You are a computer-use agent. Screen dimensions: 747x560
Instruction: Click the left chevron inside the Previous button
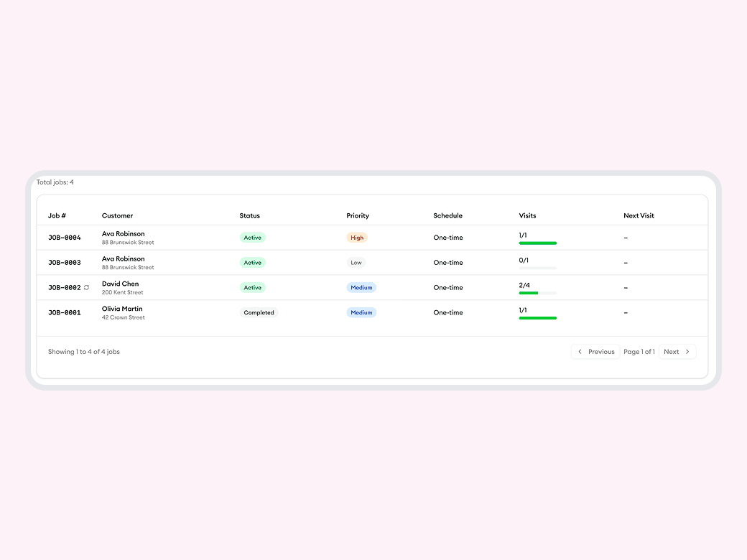[580, 351]
